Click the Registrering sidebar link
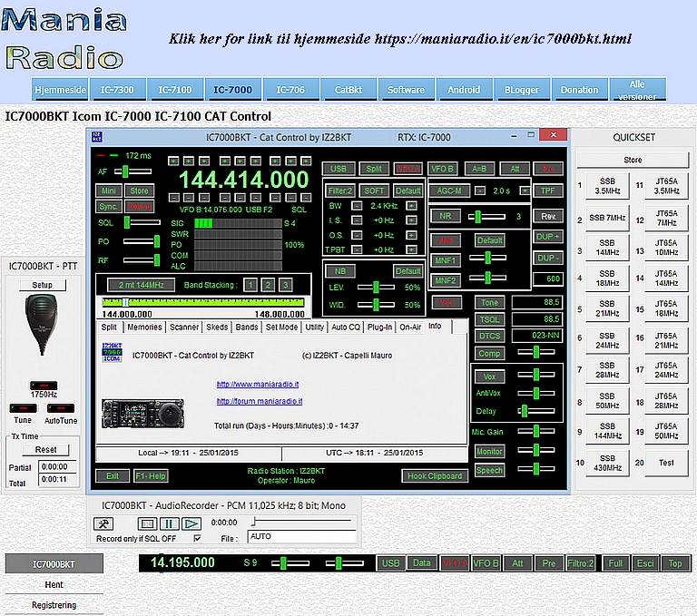 pyautogui.click(x=54, y=605)
